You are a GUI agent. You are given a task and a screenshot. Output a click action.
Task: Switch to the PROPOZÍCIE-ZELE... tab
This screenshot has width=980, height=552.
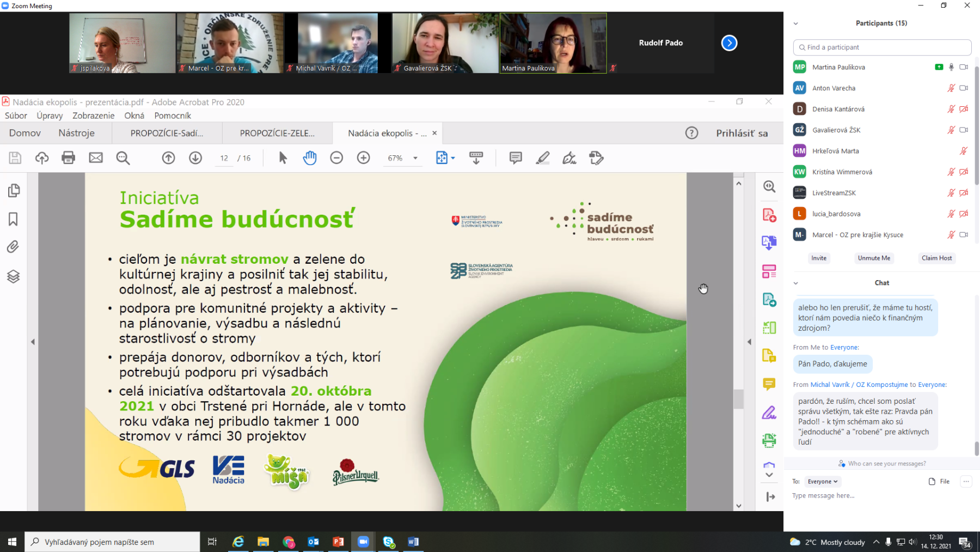[277, 133]
